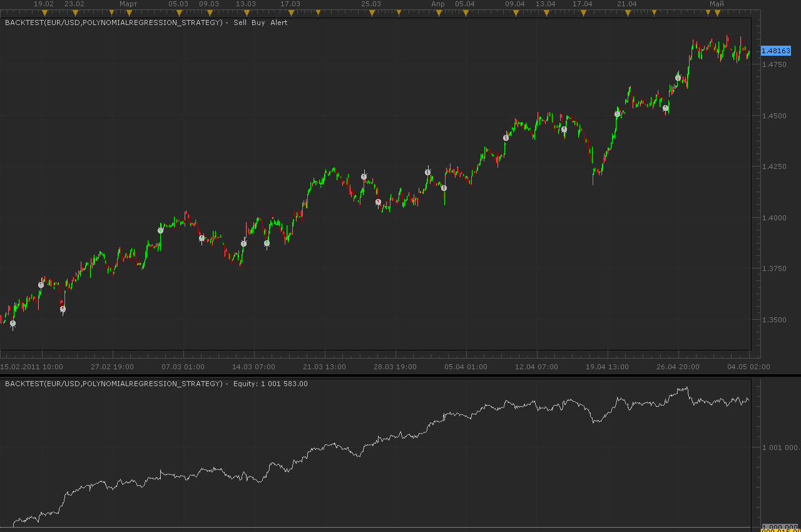Click the highest trade circle marker near 1.4750
Viewport: 801px width, 532px height.
(x=678, y=78)
